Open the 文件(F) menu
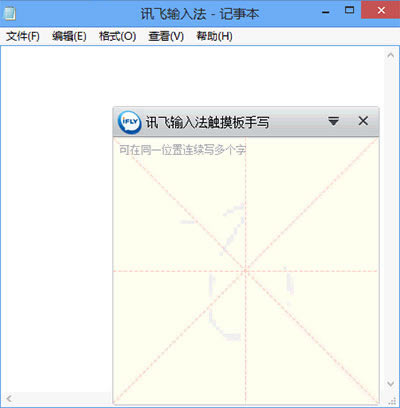 click(23, 36)
